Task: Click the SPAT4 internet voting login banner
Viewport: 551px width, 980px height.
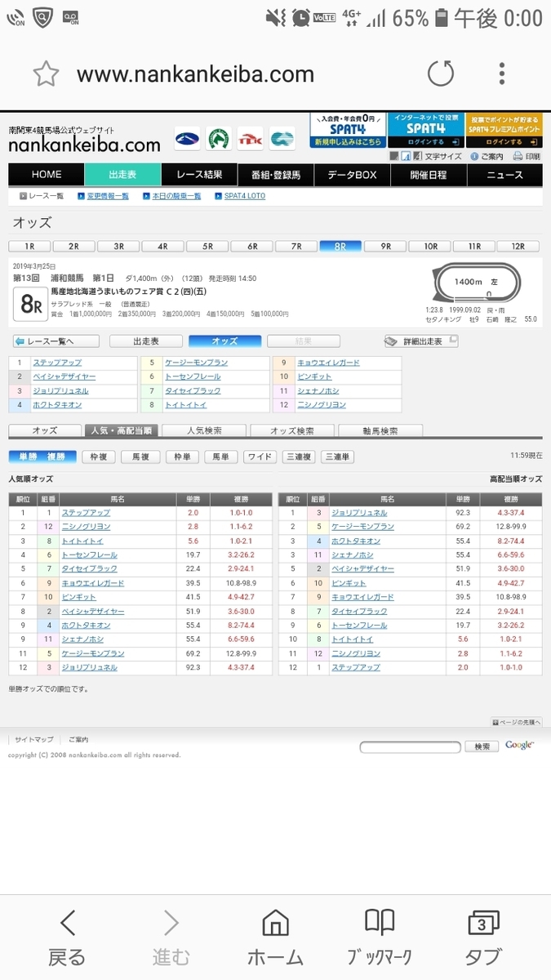Action: pos(425,131)
